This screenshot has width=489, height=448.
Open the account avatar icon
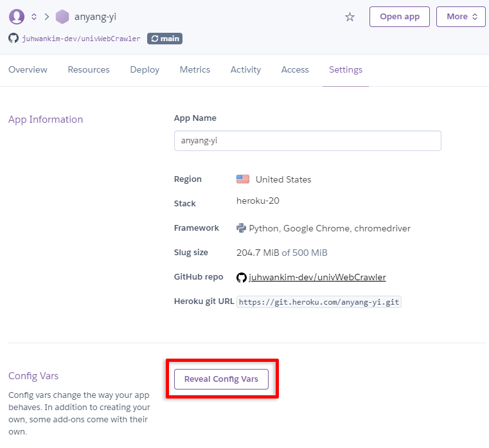click(17, 17)
